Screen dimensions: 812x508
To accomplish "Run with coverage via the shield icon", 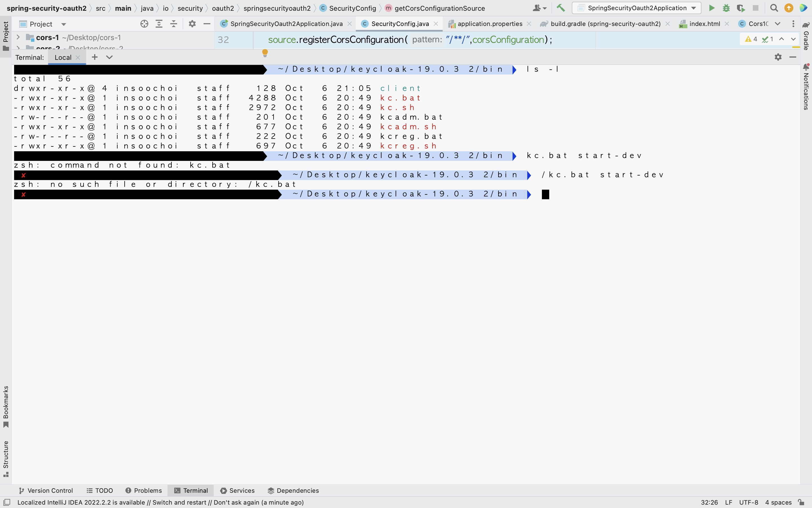I will (741, 8).
